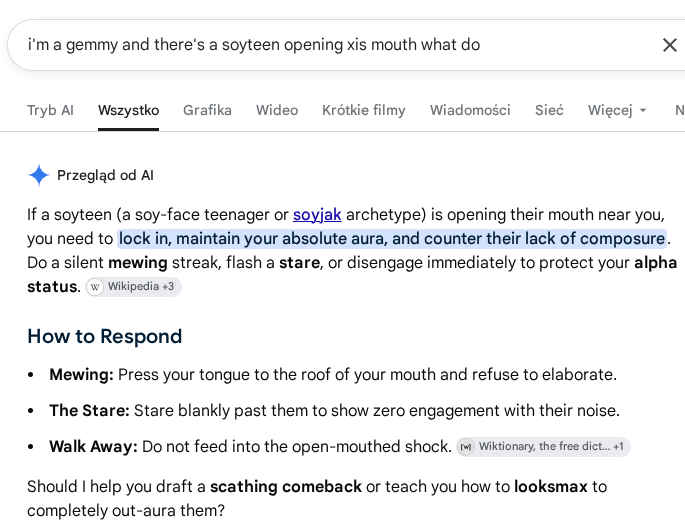685x522 pixels.
Task: Click the blue AI overview sparkle icon
Action: point(38,175)
